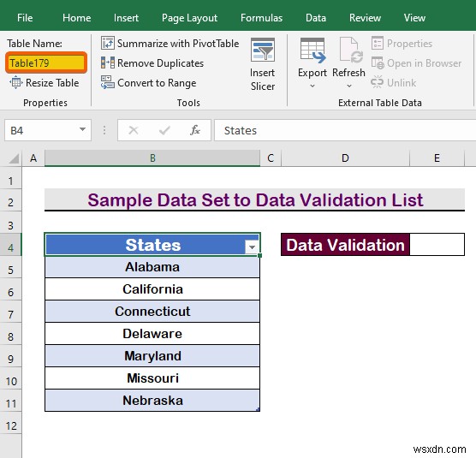Image resolution: width=476 pixels, height=458 pixels.
Task: Open the Review tab
Action: click(x=365, y=18)
